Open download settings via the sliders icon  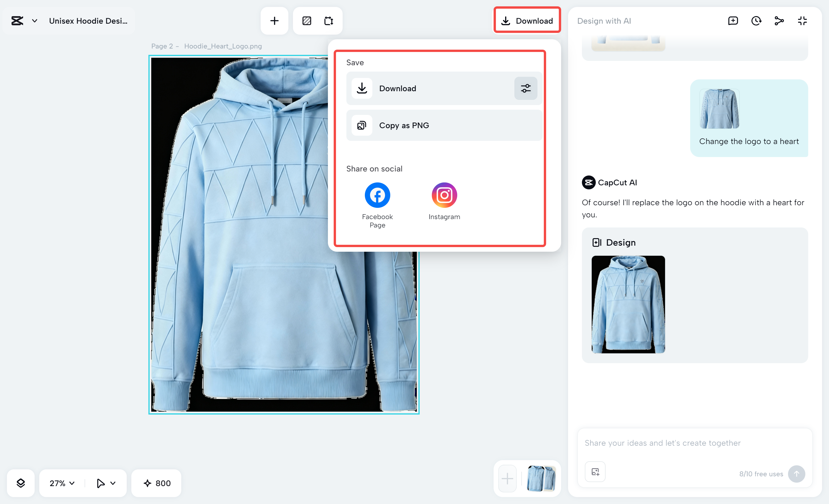click(526, 88)
